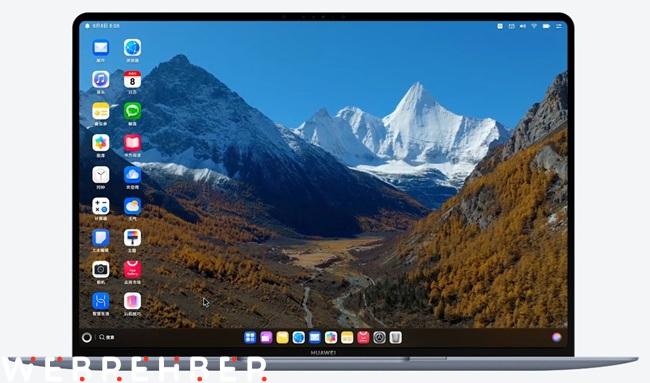Launch the Camera desktop icon
The width and height of the screenshot is (650, 383).
tap(101, 269)
